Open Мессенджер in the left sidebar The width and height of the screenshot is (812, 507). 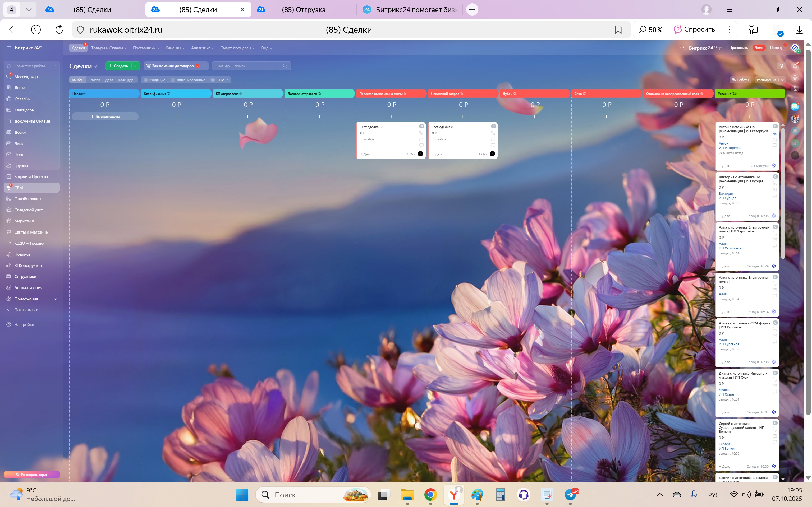26,77
